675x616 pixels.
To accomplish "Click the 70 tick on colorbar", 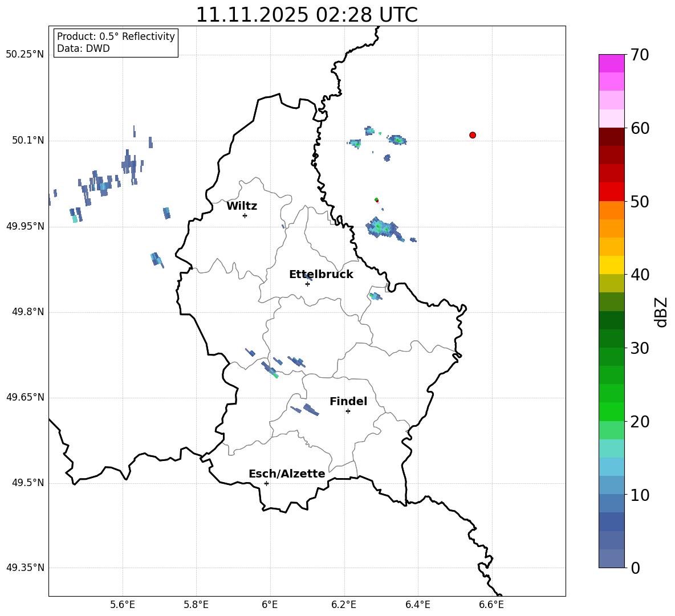I will click(x=640, y=55).
